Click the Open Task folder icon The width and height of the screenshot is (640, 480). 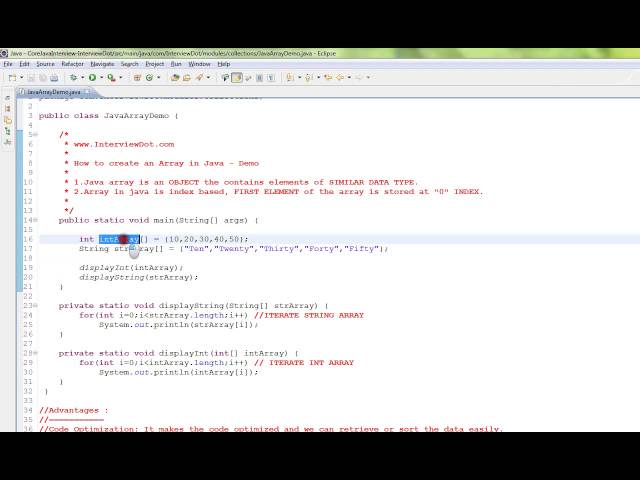(x=187, y=78)
